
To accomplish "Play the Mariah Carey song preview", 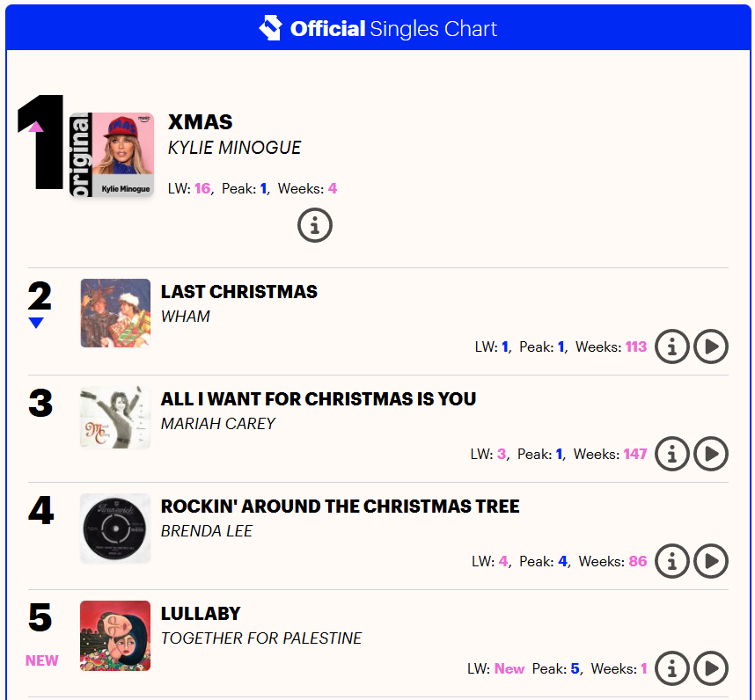I will pyautogui.click(x=711, y=454).
